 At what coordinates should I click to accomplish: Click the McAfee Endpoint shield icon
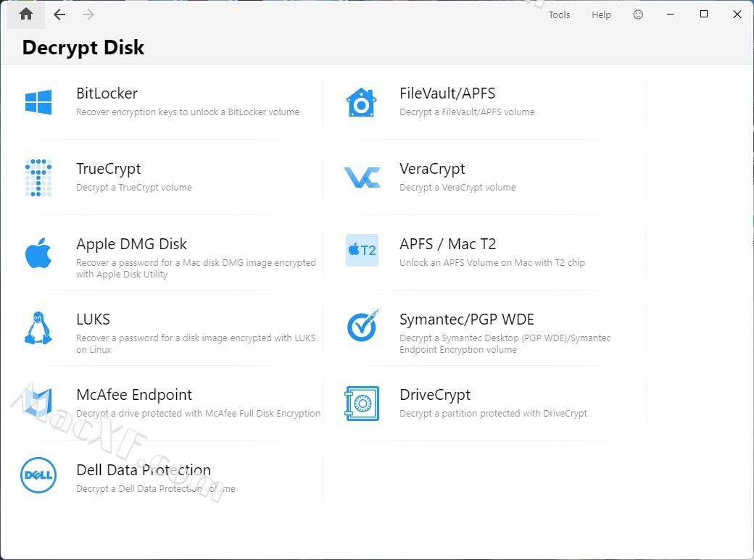(x=38, y=403)
